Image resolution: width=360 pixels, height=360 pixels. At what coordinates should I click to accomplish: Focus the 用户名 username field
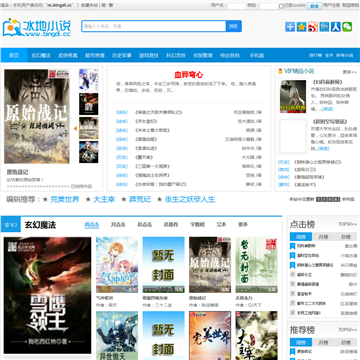tap(236, 6)
